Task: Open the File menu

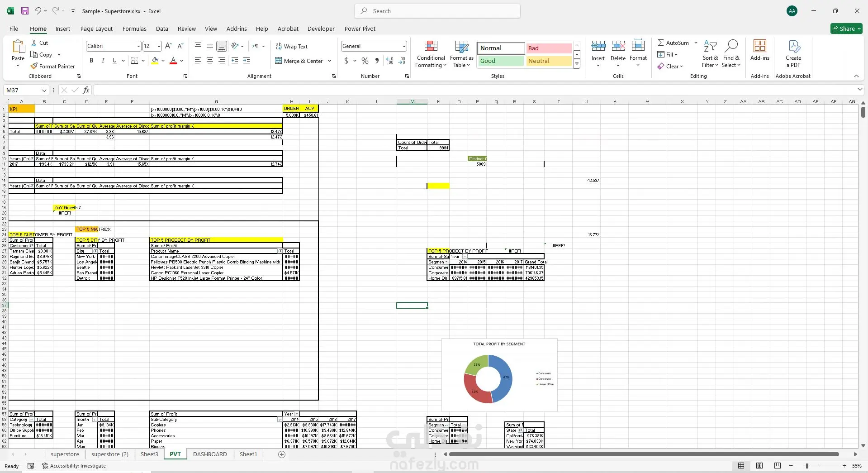Action: (x=14, y=29)
